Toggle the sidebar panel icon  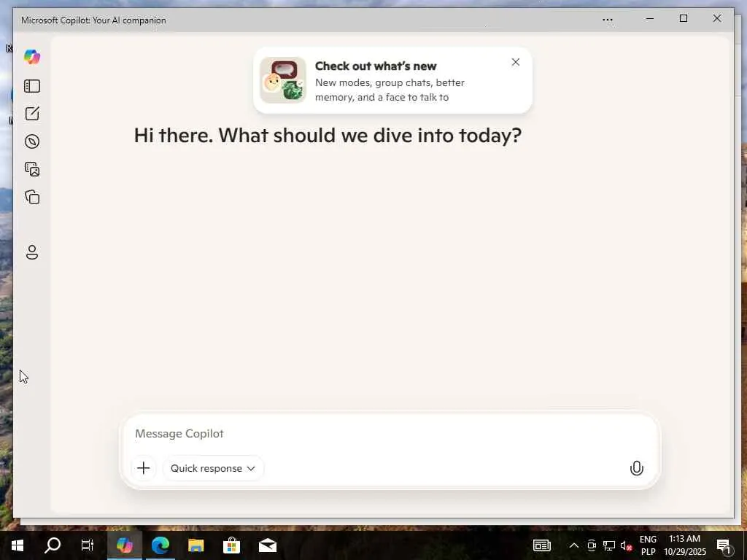point(32,86)
